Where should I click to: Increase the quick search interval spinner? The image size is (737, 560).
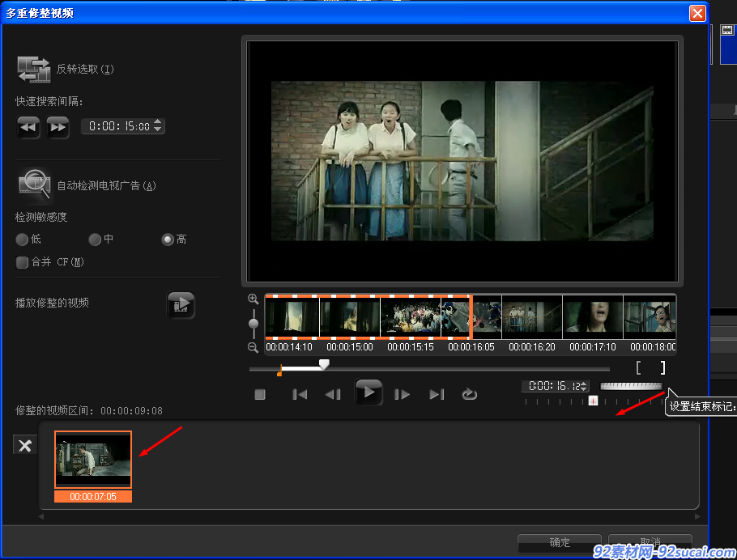pos(158,122)
